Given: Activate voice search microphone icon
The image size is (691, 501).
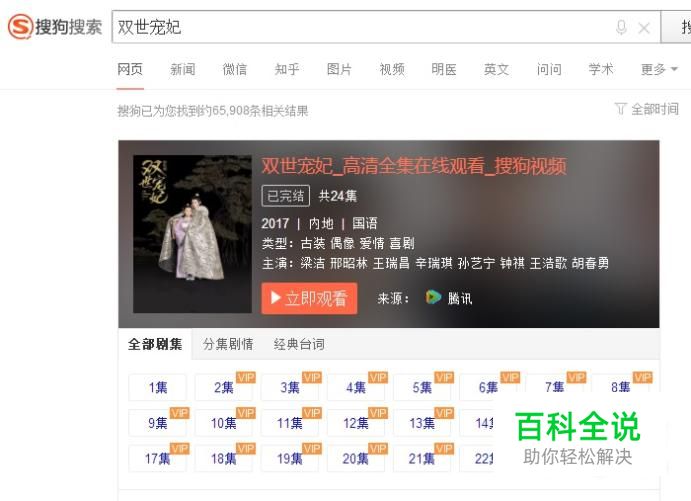Looking at the screenshot, I should [621, 27].
